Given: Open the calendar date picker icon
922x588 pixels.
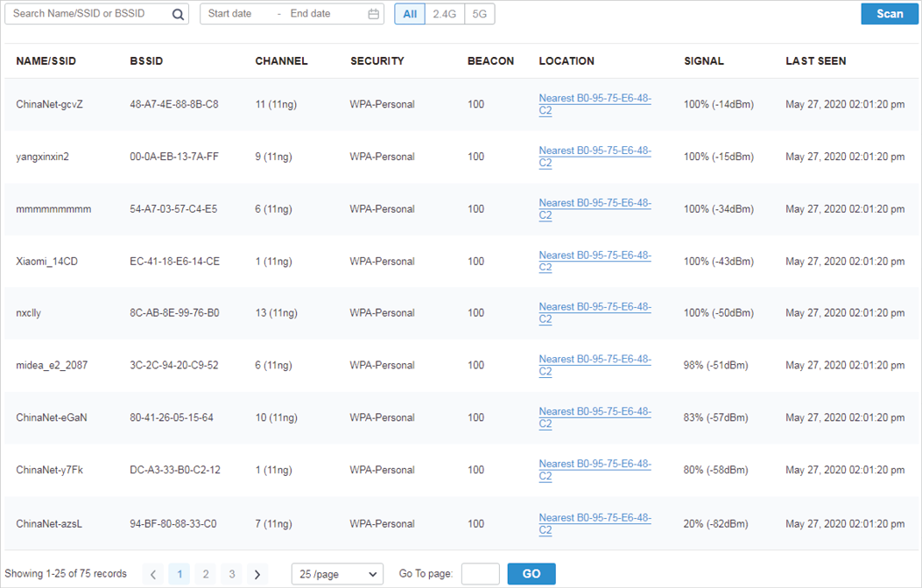Looking at the screenshot, I should coord(373,14).
